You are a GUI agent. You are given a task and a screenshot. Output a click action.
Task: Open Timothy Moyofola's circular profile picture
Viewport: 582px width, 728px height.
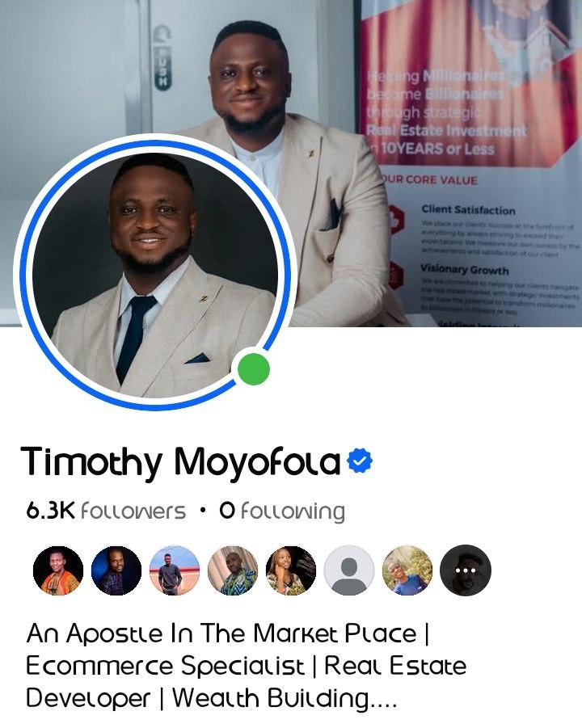155,272
